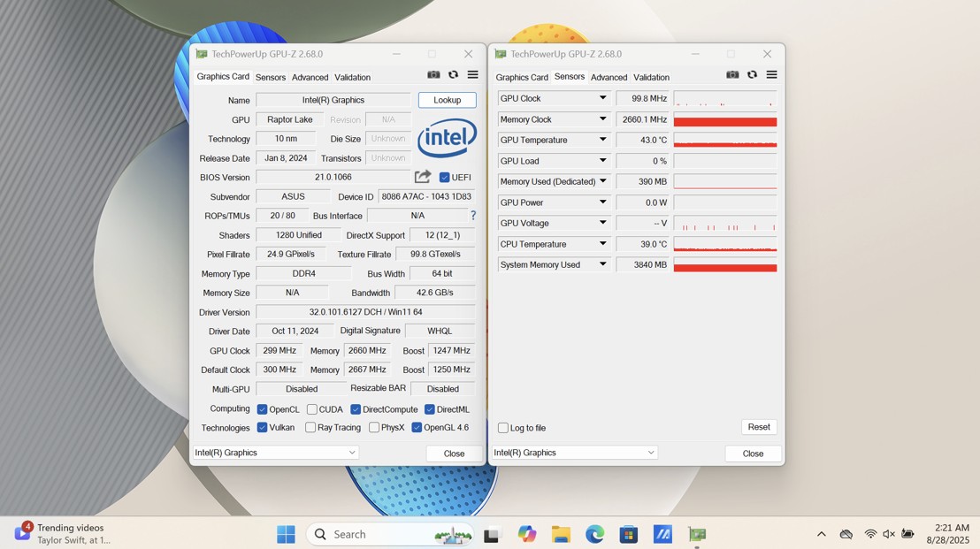Open the Intel(R) Graphics device selector
980x549 pixels.
click(275, 452)
